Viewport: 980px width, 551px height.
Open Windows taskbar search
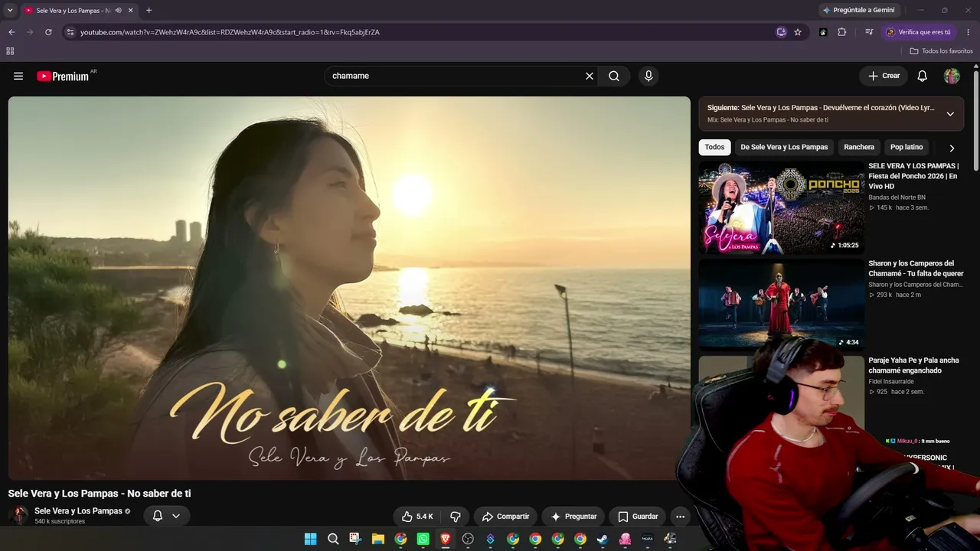click(333, 539)
